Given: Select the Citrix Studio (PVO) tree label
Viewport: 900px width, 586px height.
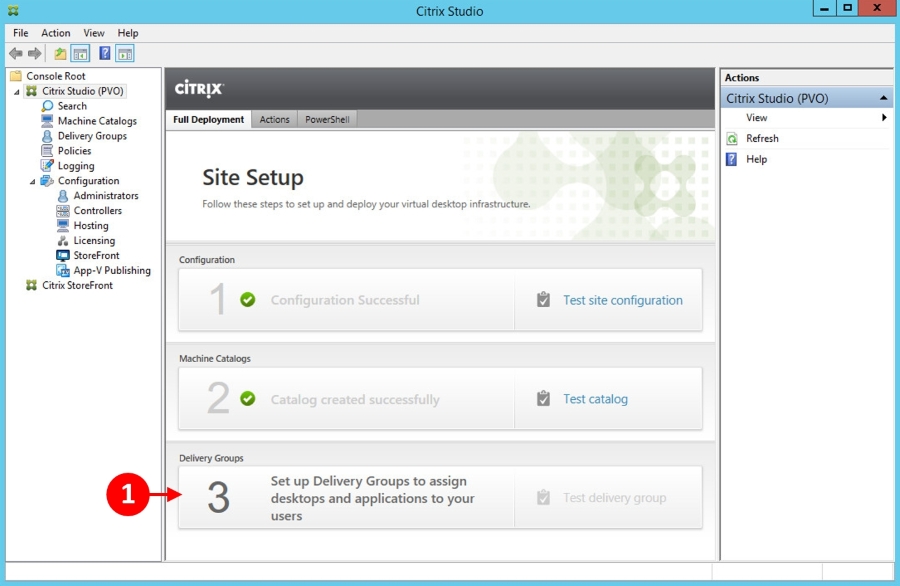Looking at the screenshot, I should point(83,91).
